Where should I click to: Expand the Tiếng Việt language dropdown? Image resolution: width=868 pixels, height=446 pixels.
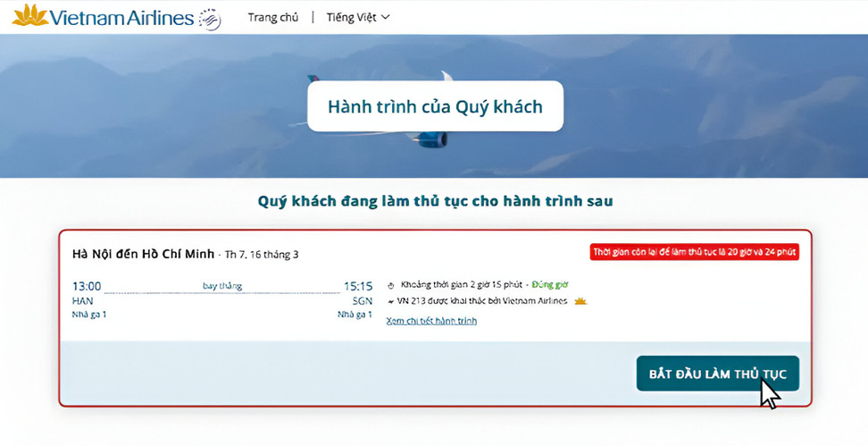358,17
